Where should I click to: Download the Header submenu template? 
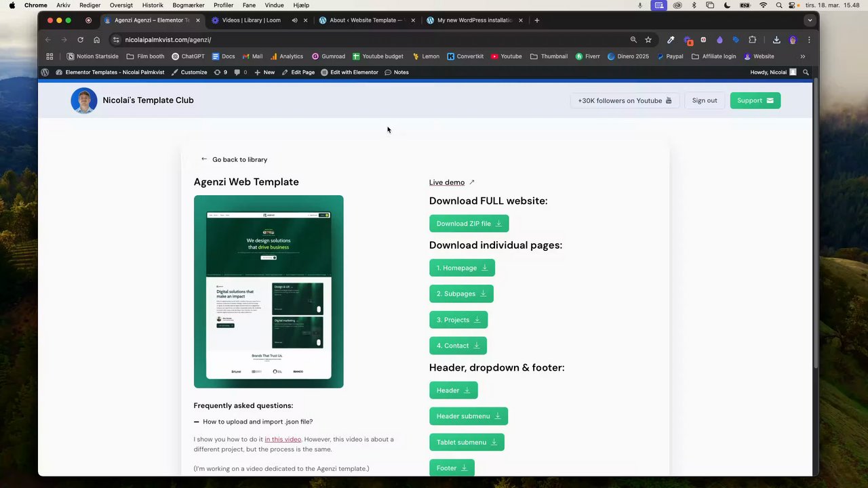click(x=469, y=416)
